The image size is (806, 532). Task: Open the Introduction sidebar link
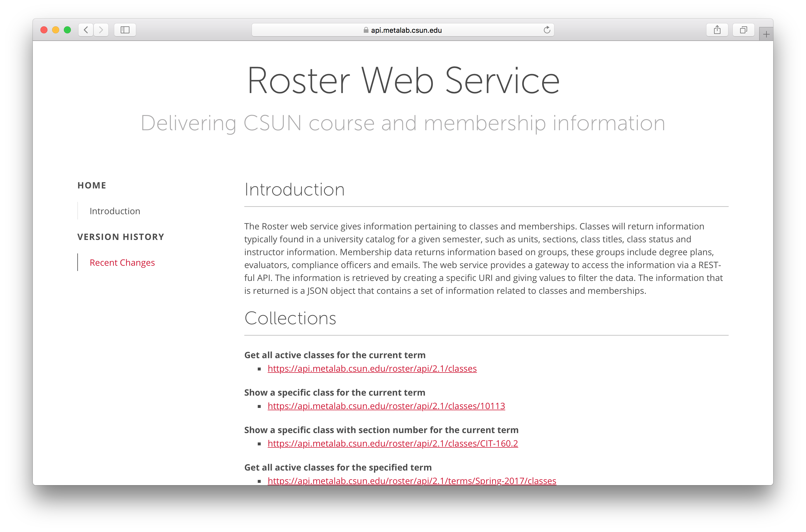click(115, 211)
